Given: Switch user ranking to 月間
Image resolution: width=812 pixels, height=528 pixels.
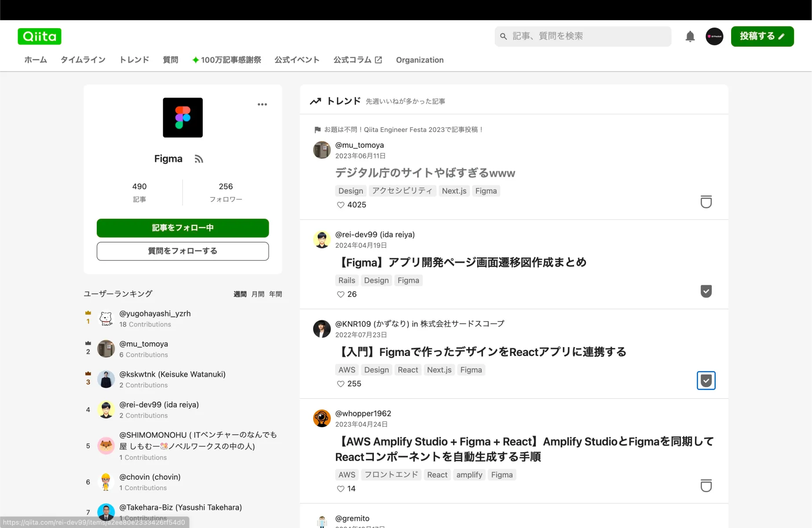Looking at the screenshot, I should click(x=257, y=294).
